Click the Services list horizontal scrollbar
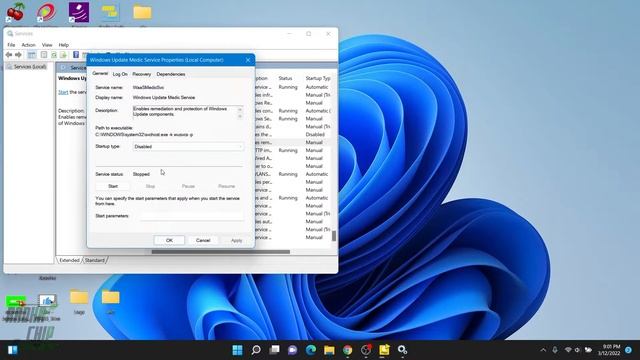640x360 pixels. (220, 252)
